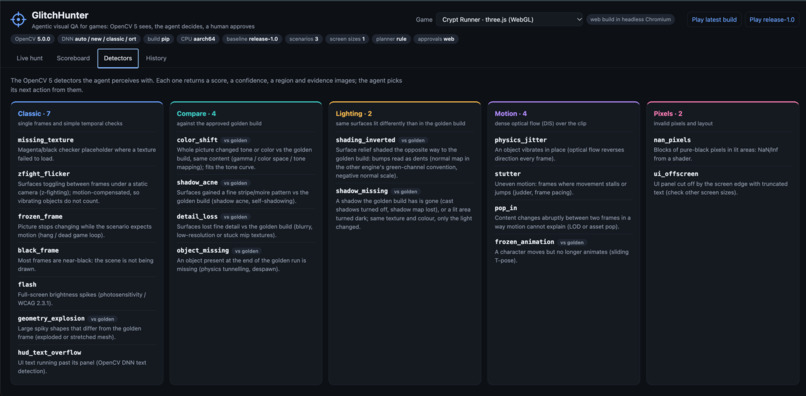The height and width of the screenshot is (396, 806).
Task: Click the screen sizes 1 badge
Action: [x=347, y=39]
